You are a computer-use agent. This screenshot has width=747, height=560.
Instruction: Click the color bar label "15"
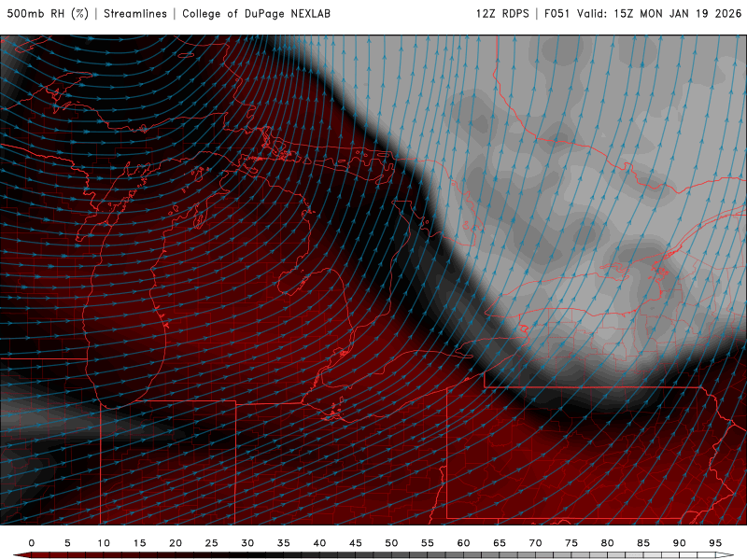pos(139,543)
